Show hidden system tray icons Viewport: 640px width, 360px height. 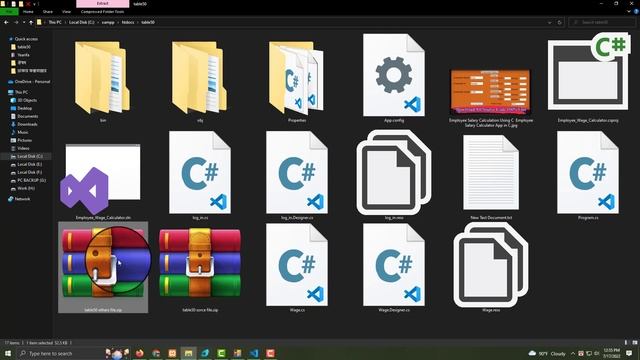(x=573, y=353)
